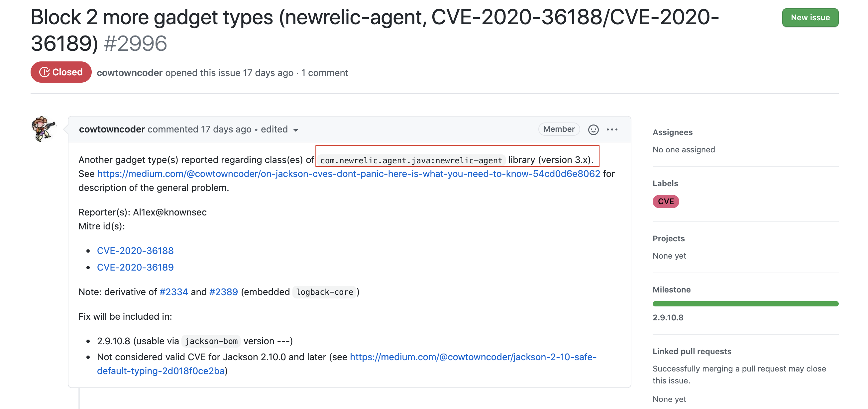
Task: Click the New issue button
Action: 810,18
